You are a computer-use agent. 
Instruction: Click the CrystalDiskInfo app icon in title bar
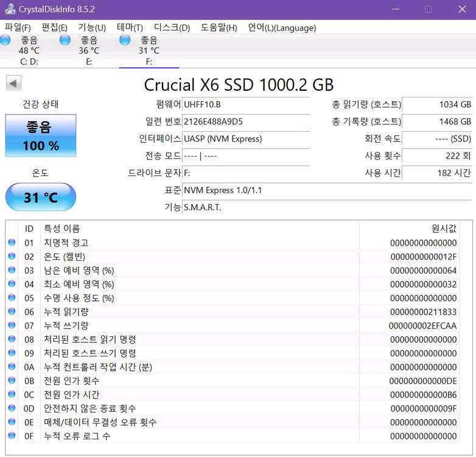[x=10, y=9]
